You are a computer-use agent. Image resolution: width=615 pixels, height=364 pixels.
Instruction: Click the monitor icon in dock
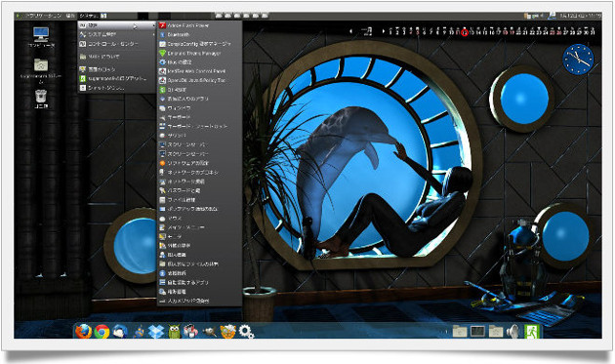[x=477, y=332]
